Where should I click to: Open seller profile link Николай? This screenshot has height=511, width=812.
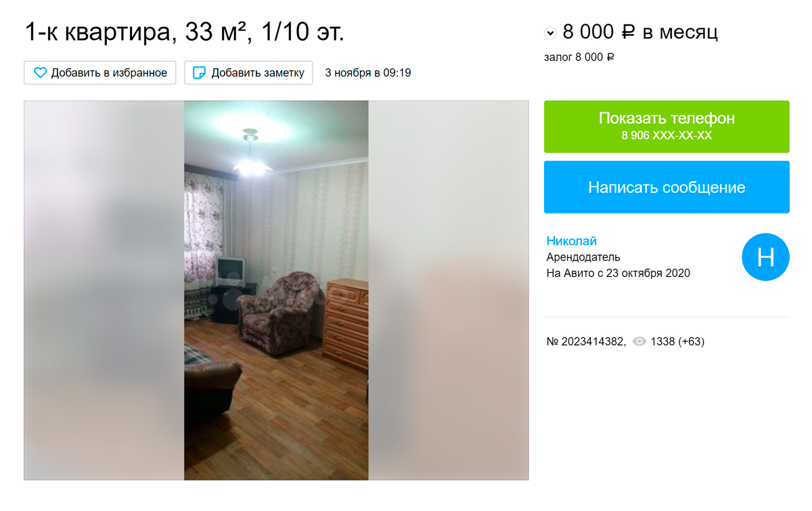[x=572, y=241]
